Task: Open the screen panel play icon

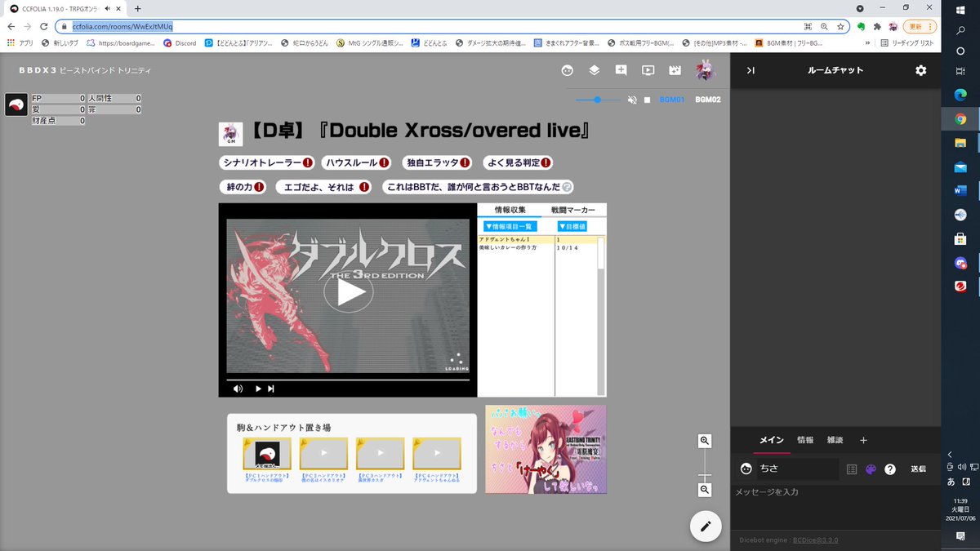Action: [x=648, y=70]
